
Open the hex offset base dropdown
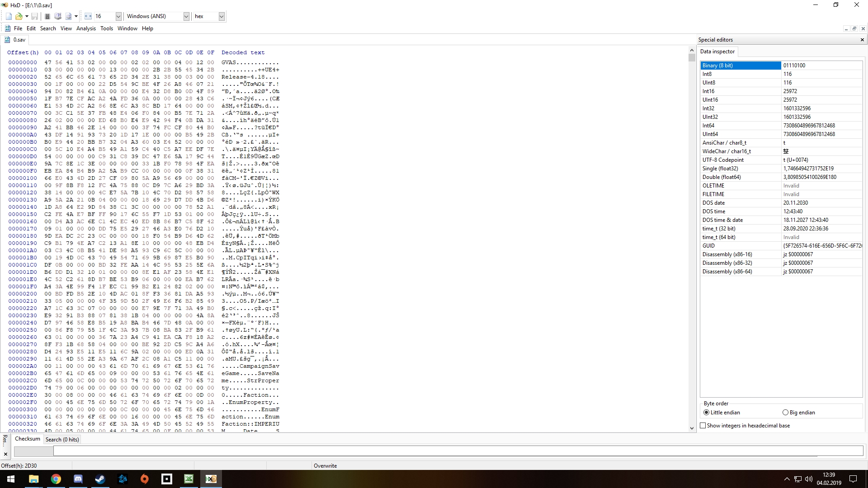221,16
